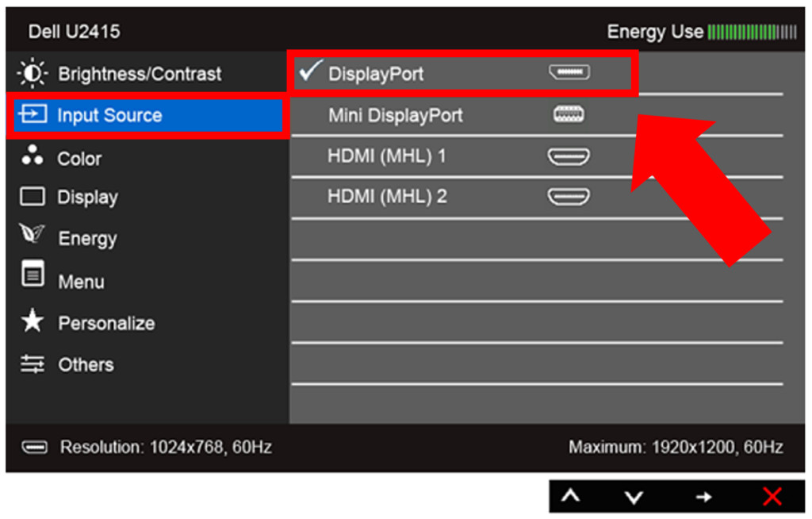
Task: Click the Personalize star icon
Action: click(x=32, y=321)
